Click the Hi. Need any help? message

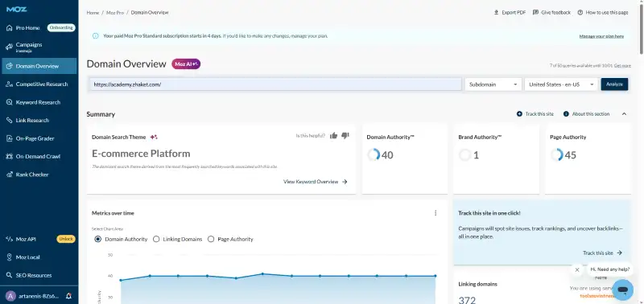click(x=609, y=269)
